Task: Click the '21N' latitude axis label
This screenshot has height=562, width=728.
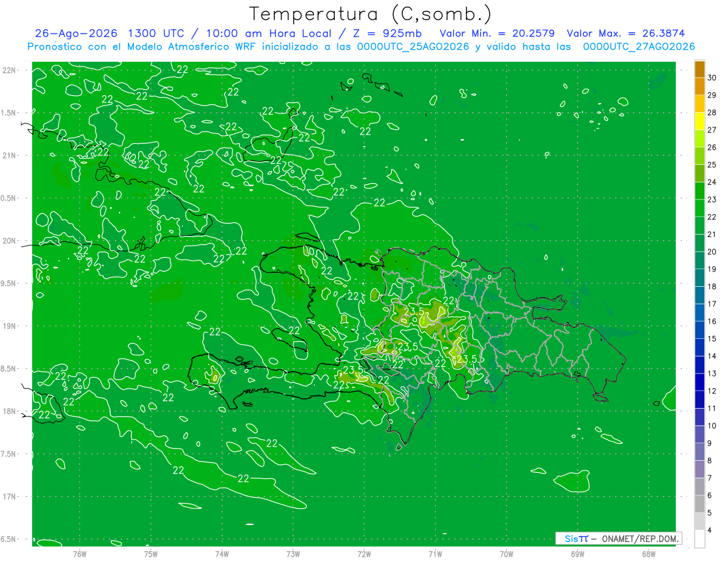Action: [x=10, y=156]
